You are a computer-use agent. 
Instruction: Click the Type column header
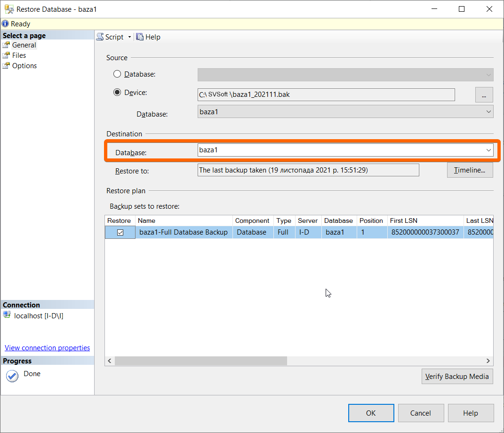coord(284,220)
